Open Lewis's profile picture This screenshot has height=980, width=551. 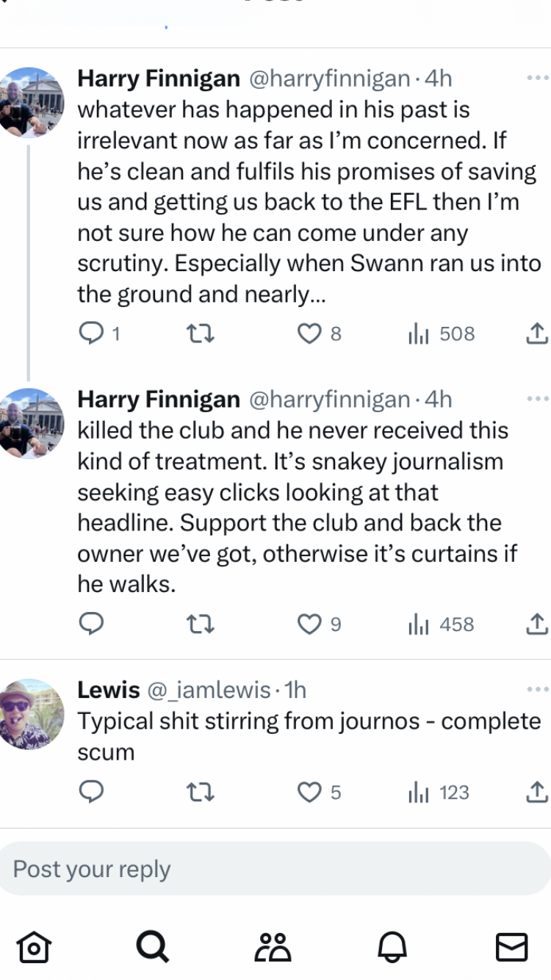(31, 714)
